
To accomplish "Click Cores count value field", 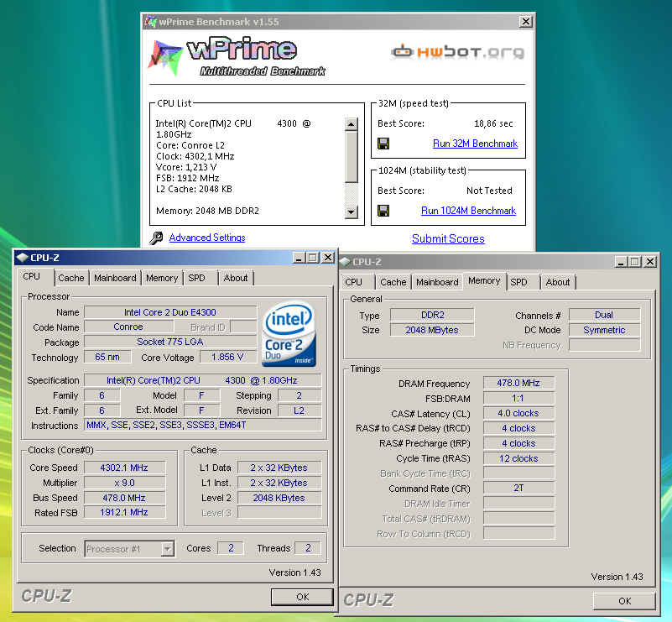I will point(231,548).
